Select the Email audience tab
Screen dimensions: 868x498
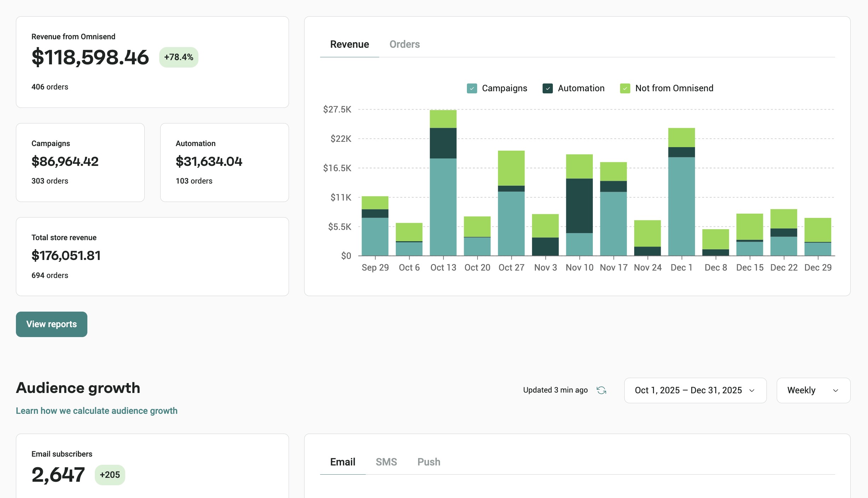tap(342, 462)
